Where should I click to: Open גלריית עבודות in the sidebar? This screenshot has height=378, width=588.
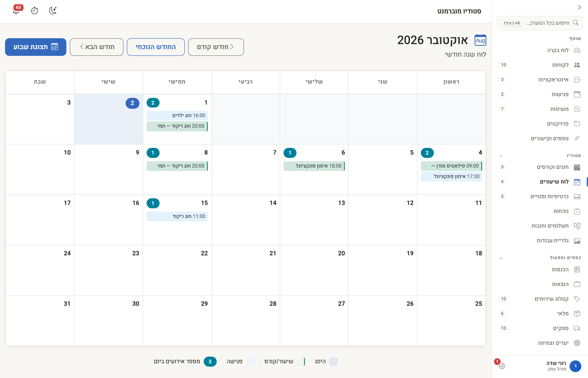click(540, 240)
